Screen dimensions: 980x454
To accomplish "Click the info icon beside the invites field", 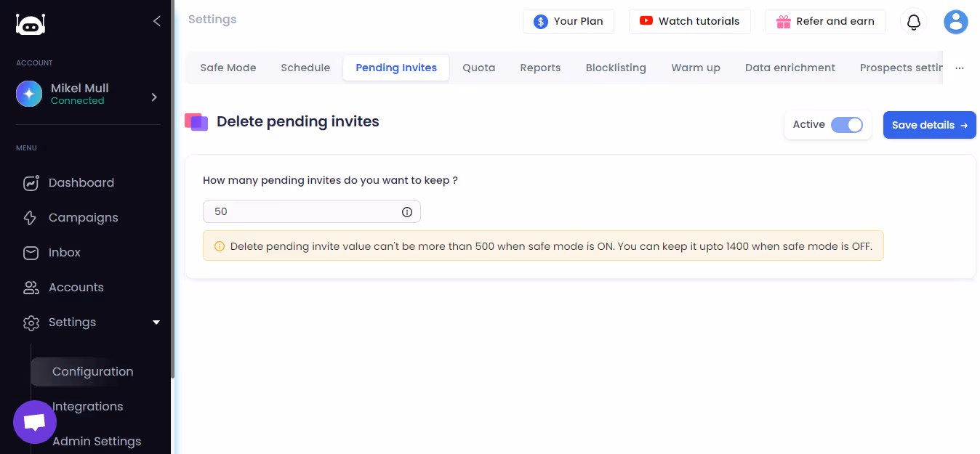I will click(x=407, y=211).
